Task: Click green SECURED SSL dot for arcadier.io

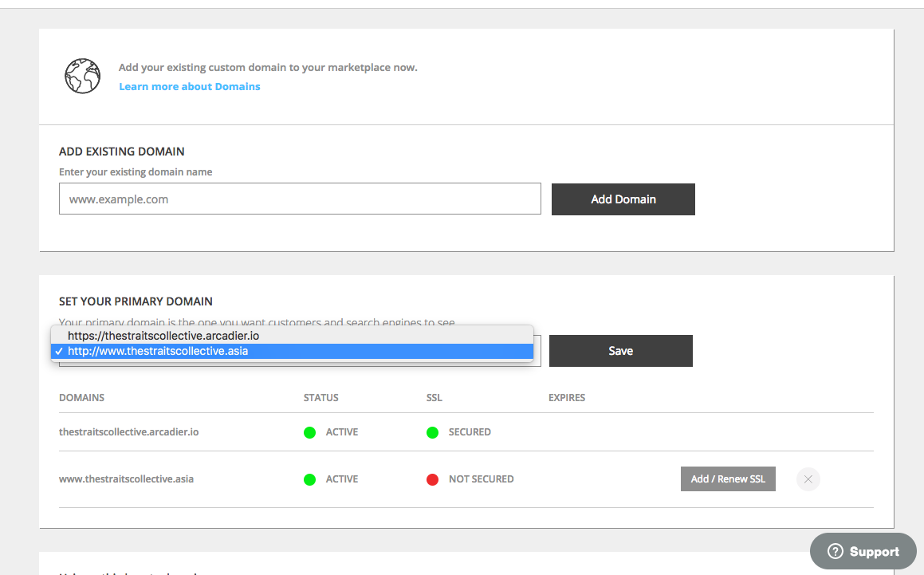Action: tap(432, 432)
